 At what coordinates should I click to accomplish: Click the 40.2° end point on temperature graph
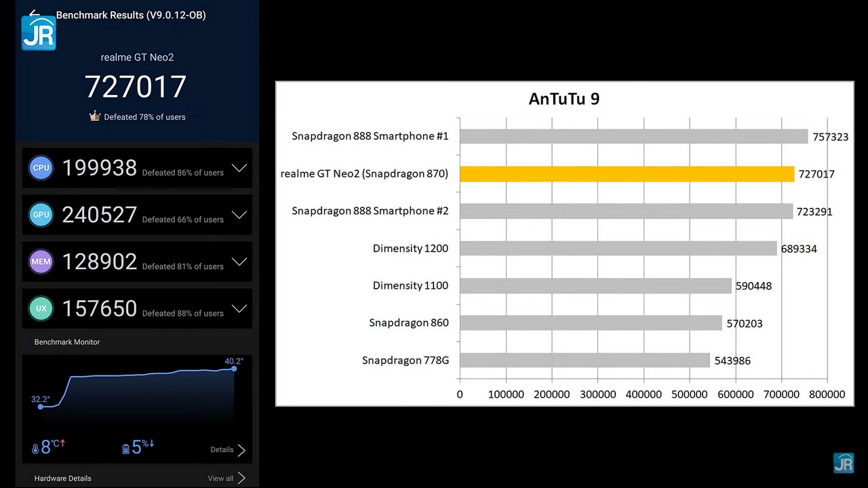pyautogui.click(x=234, y=369)
